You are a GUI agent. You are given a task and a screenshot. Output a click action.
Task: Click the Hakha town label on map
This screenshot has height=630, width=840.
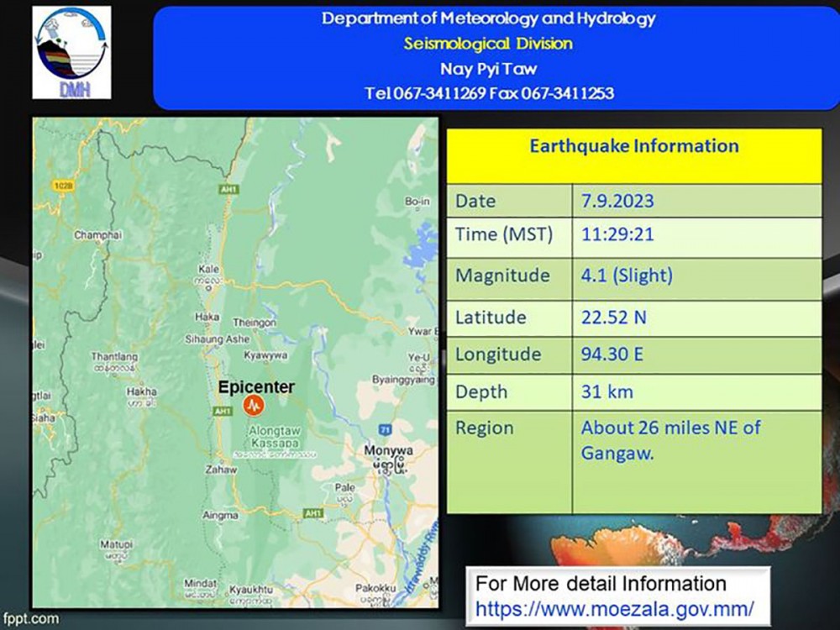(142, 392)
